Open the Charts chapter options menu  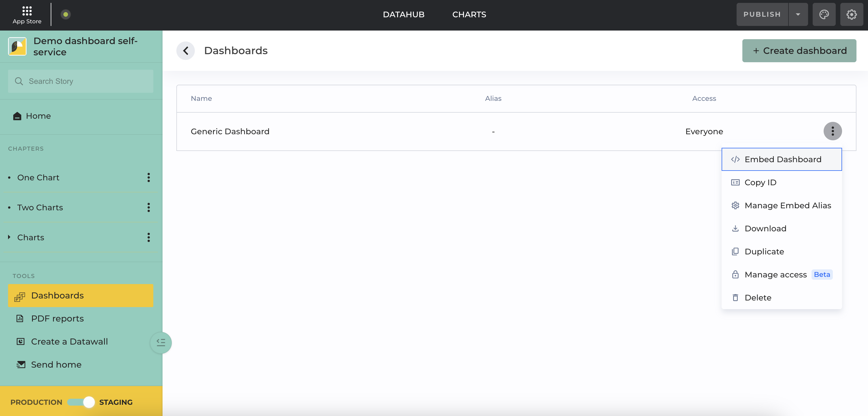[x=149, y=237]
